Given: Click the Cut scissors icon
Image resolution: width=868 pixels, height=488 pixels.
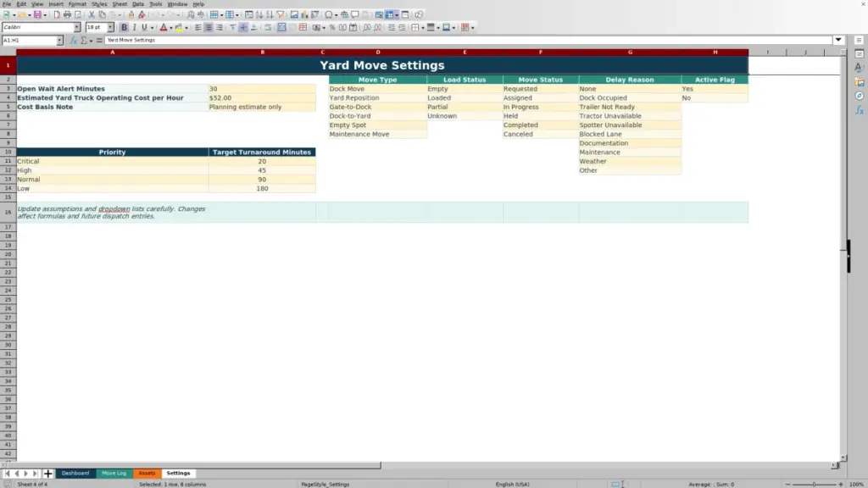Looking at the screenshot, I should (x=92, y=14).
